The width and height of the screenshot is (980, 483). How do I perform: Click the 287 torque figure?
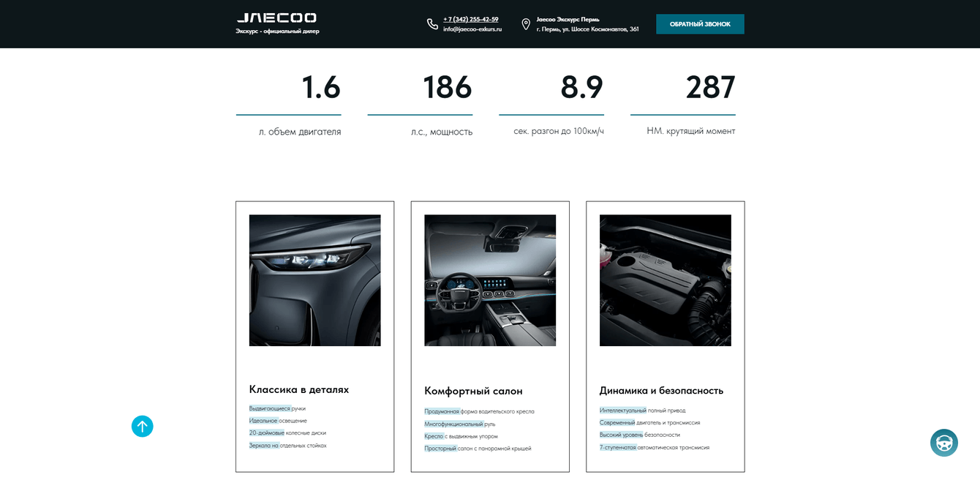711,88
